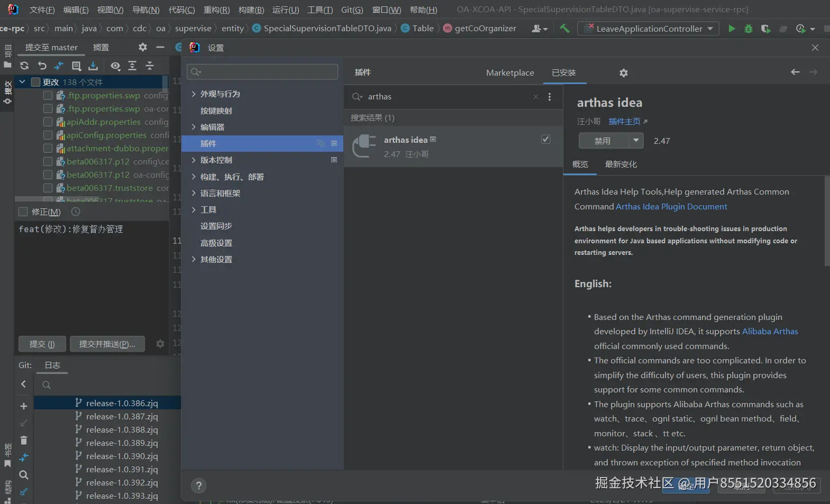Open the three-dot options in plugin search
830x504 pixels.
550,97
